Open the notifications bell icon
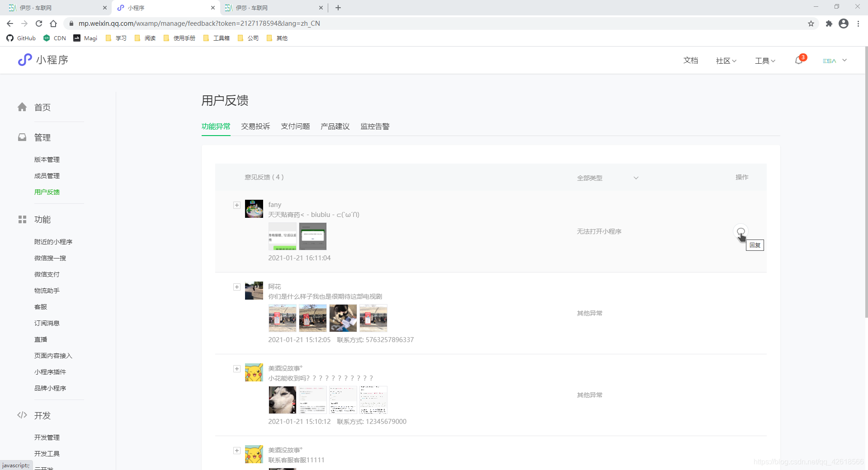The width and height of the screenshot is (868, 470). point(799,61)
